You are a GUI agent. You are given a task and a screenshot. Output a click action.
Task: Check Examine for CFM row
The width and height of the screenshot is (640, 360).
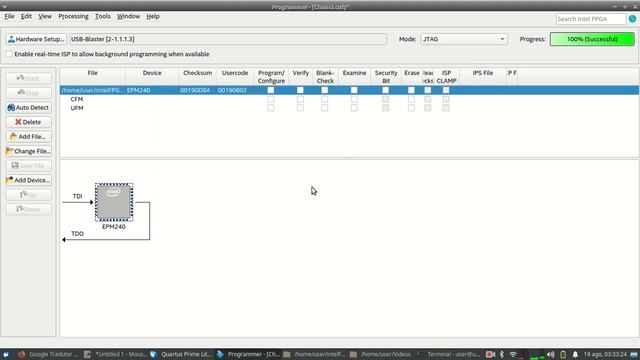pos(354,99)
